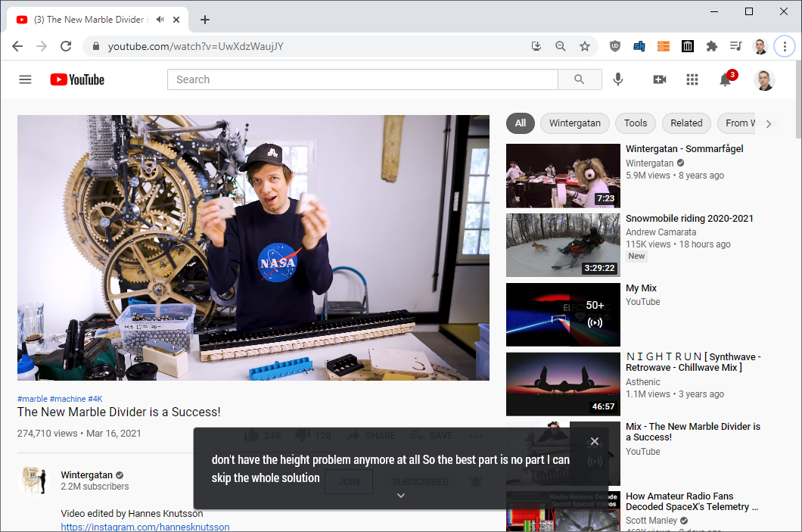Open the extensions puzzle piece icon
The image size is (802, 532).
(711, 46)
